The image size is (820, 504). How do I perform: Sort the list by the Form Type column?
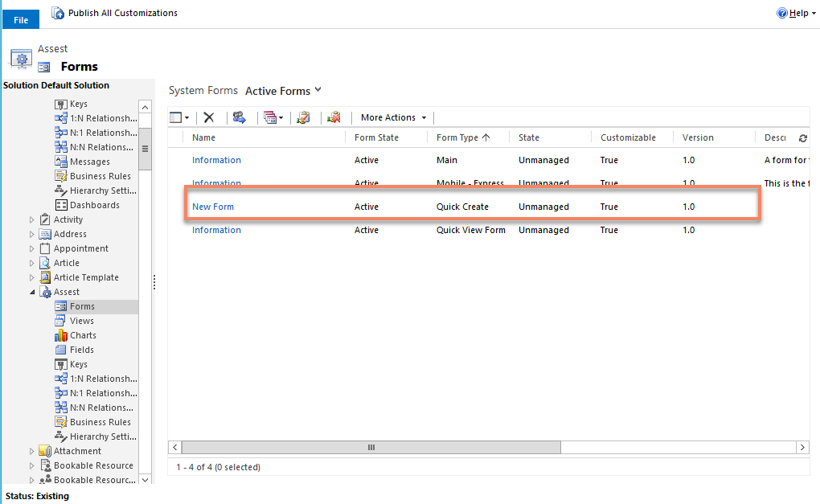coord(458,137)
